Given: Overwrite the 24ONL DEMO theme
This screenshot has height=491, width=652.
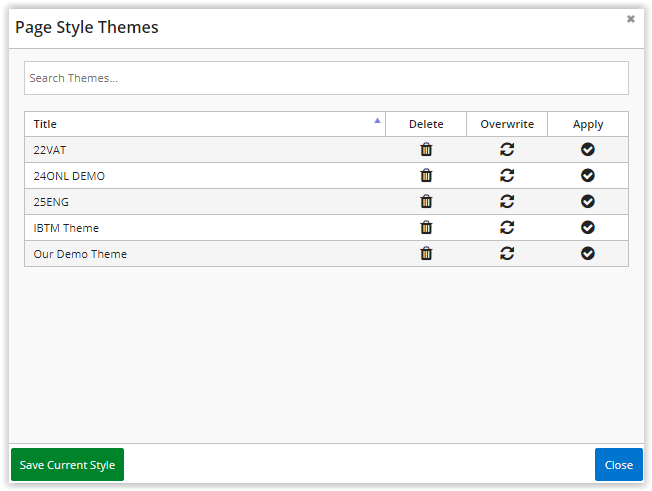Looking at the screenshot, I should pos(507,175).
